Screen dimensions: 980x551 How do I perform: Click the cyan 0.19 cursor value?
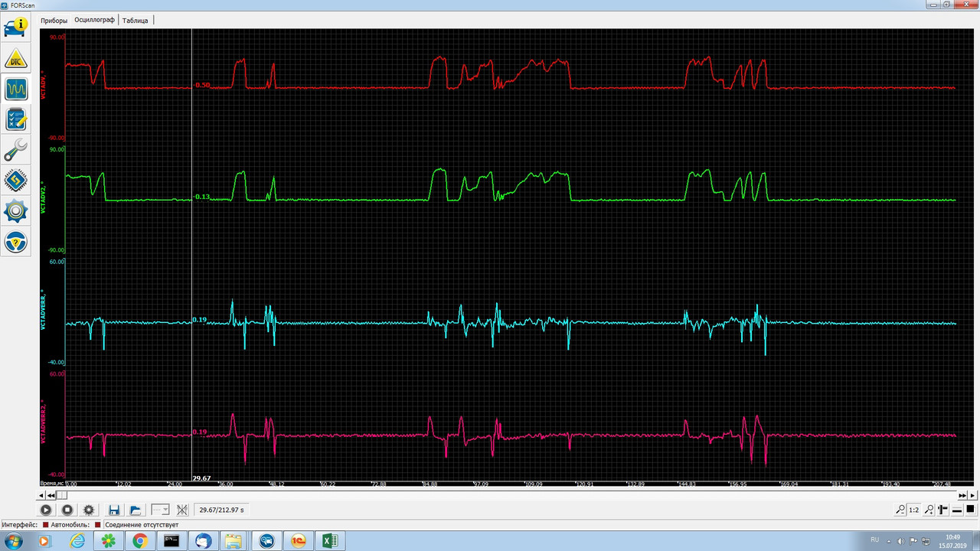(199, 320)
